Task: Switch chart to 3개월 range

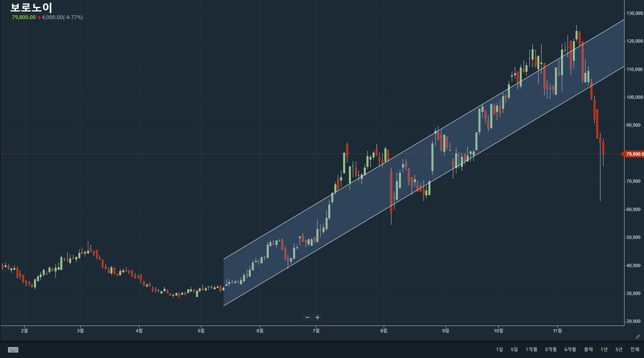Action: (x=550, y=350)
